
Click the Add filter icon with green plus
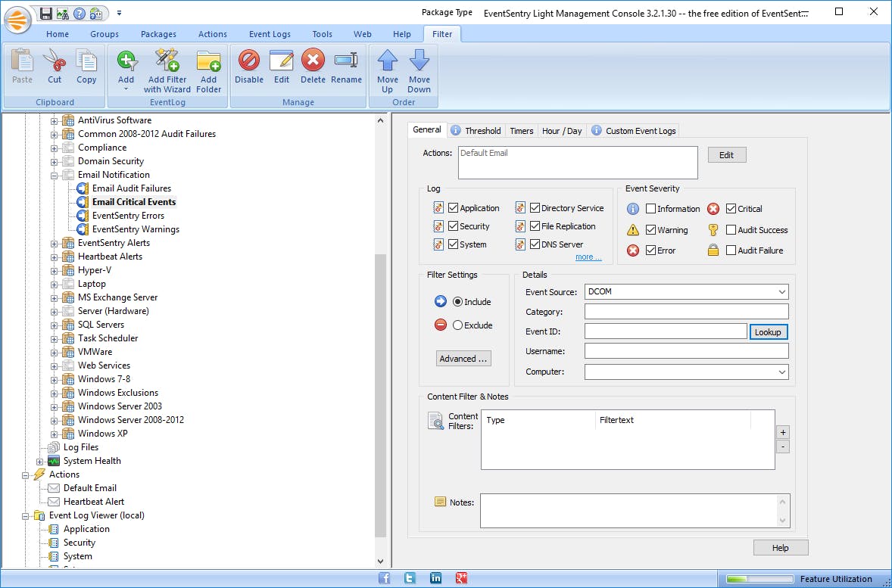tap(126, 61)
